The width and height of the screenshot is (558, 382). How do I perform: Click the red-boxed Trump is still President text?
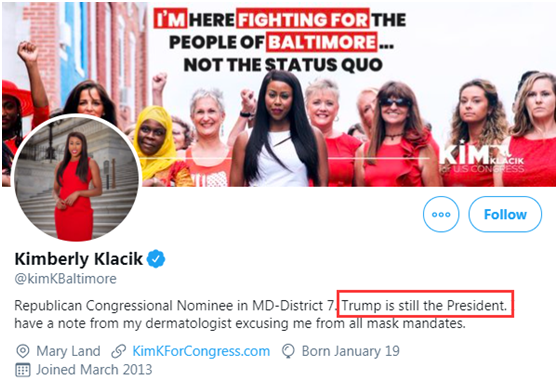[x=425, y=304]
